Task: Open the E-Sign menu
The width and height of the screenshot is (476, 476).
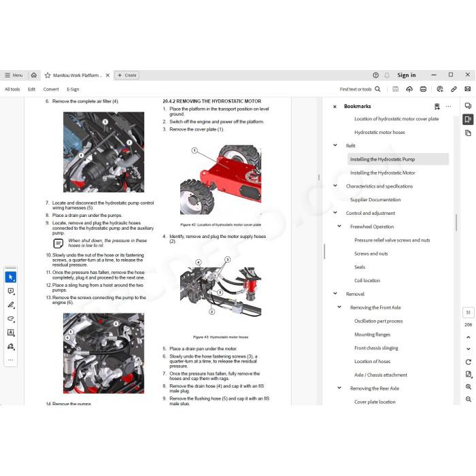Action: click(73, 89)
